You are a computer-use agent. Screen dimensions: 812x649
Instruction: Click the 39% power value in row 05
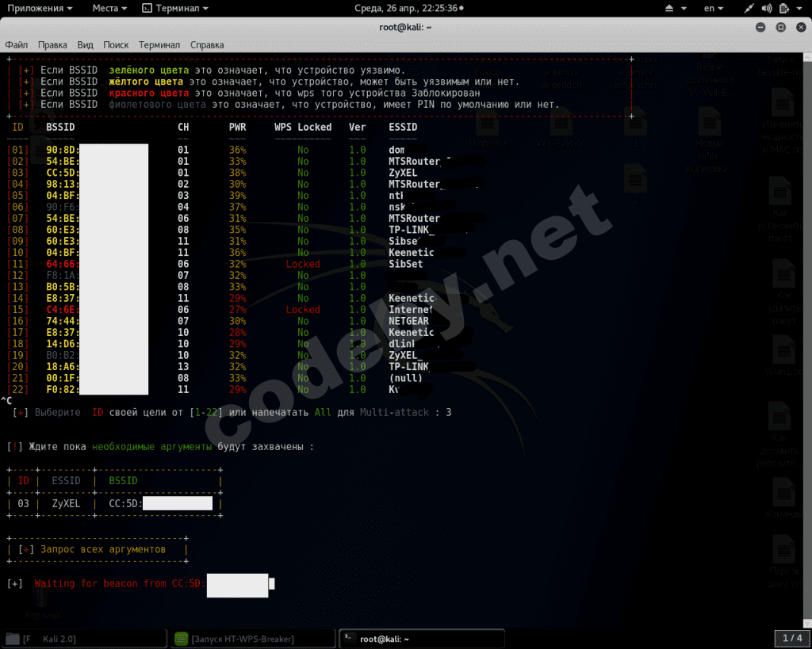(x=238, y=196)
